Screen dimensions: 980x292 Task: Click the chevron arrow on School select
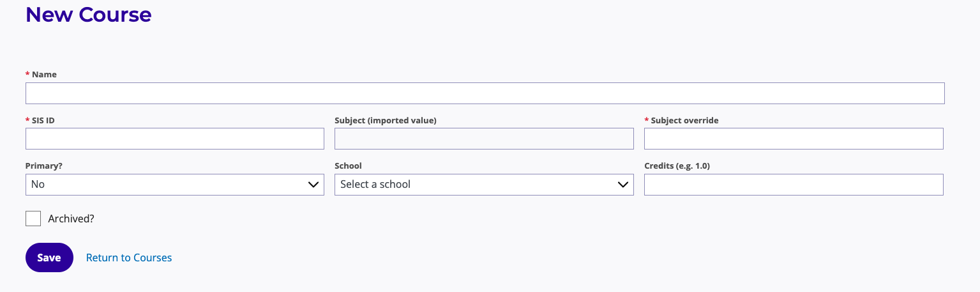click(623, 185)
